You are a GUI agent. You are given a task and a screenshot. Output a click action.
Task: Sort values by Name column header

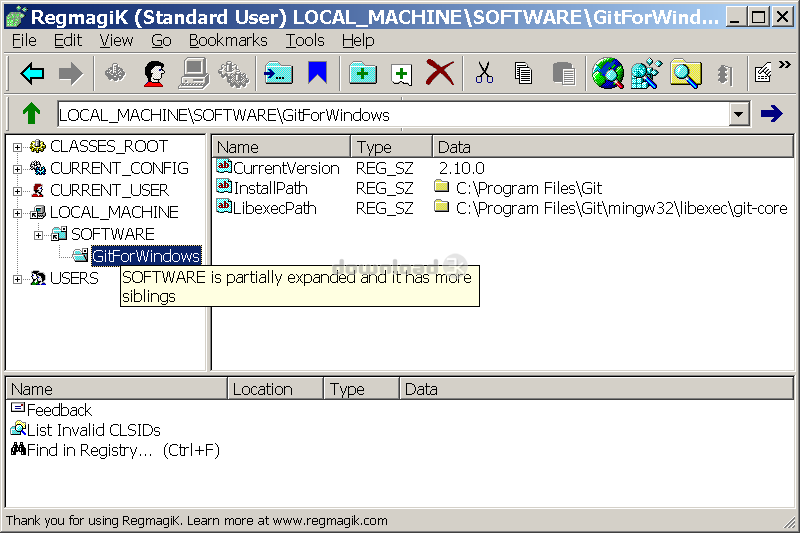click(x=281, y=147)
